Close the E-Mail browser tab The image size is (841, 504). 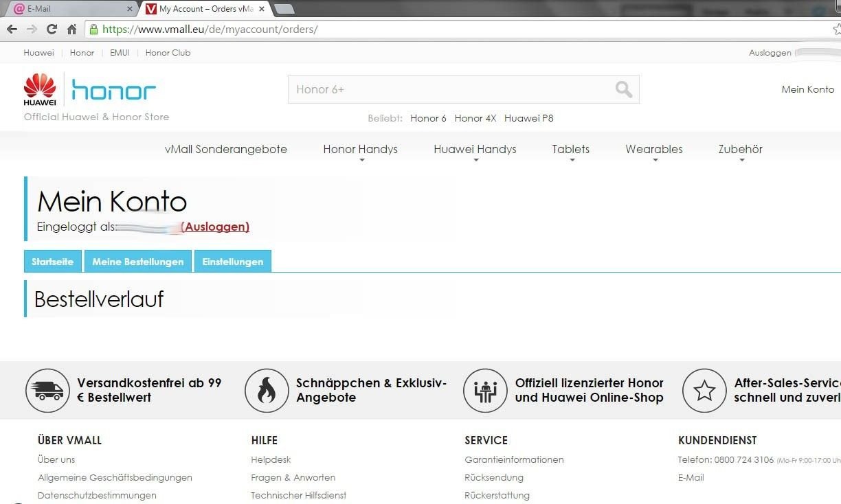point(130,9)
